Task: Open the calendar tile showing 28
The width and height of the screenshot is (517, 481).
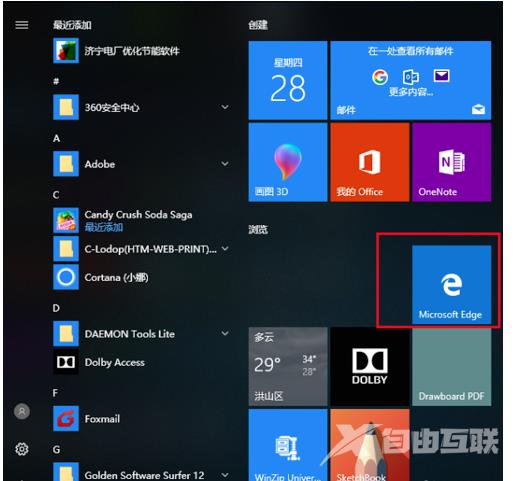Action: point(288,80)
